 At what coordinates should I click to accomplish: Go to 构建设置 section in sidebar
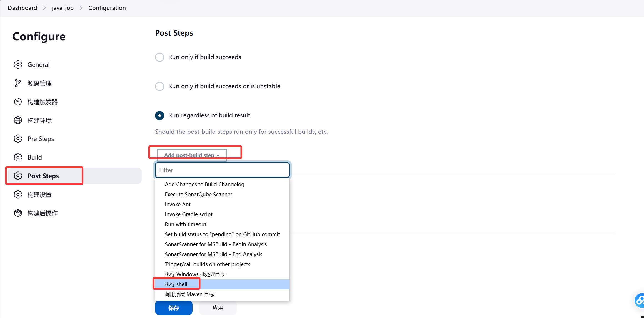(74, 195)
